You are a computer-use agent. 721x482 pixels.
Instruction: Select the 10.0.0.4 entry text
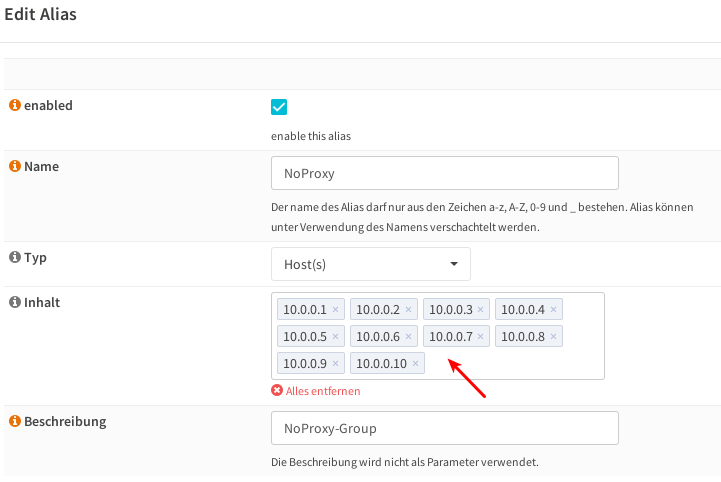pyautogui.click(x=523, y=310)
